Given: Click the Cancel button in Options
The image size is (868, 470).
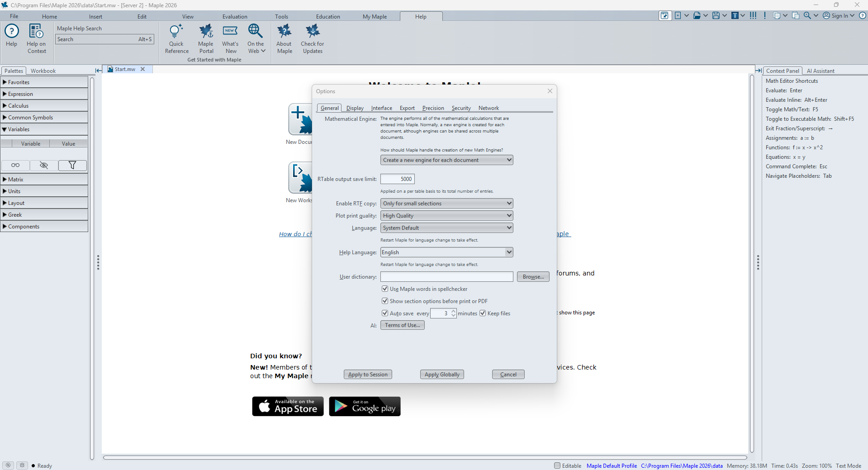Looking at the screenshot, I should click(508, 375).
